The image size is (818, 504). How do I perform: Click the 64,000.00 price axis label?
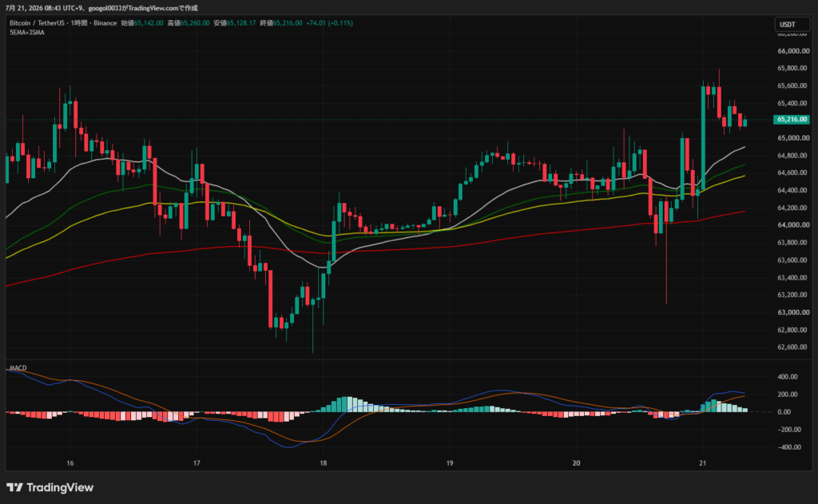click(793, 225)
